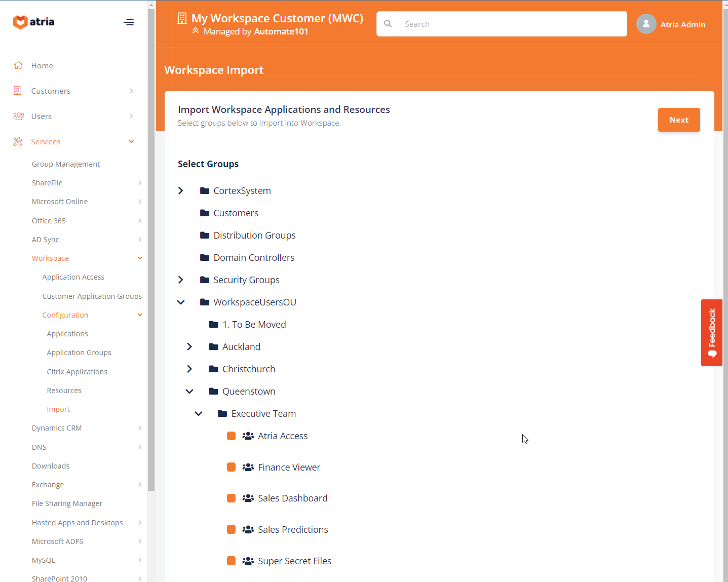Select the Domain Controllers tree label

point(254,257)
